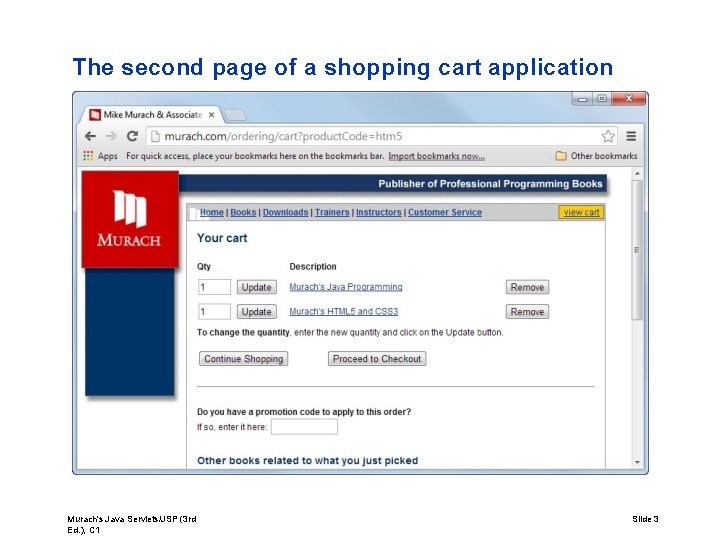The image size is (720, 540).
Task: Minimize the browser window
Action: pyautogui.click(x=582, y=99)
